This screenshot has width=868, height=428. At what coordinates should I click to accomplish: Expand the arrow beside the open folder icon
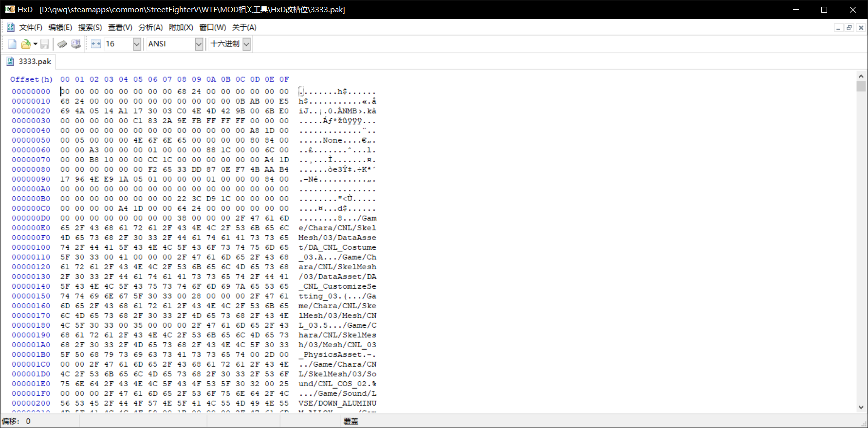click(x=36, y=44)
